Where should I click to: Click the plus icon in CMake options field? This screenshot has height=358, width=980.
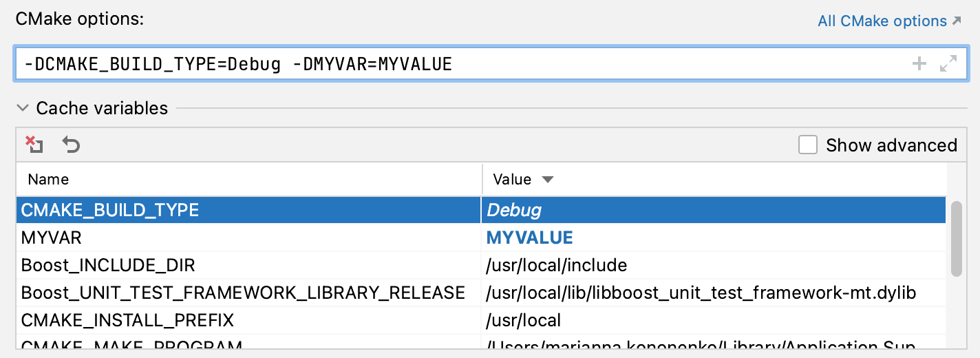(x=919, y=65)
